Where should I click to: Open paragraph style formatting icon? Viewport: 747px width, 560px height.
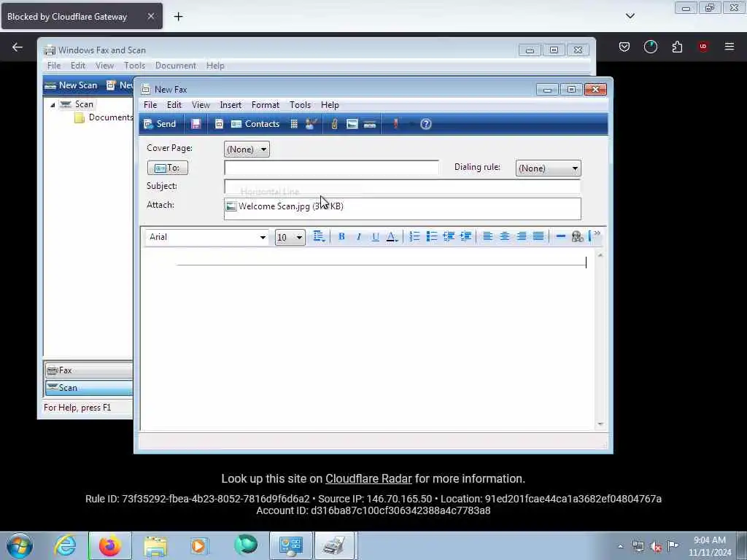319,237
